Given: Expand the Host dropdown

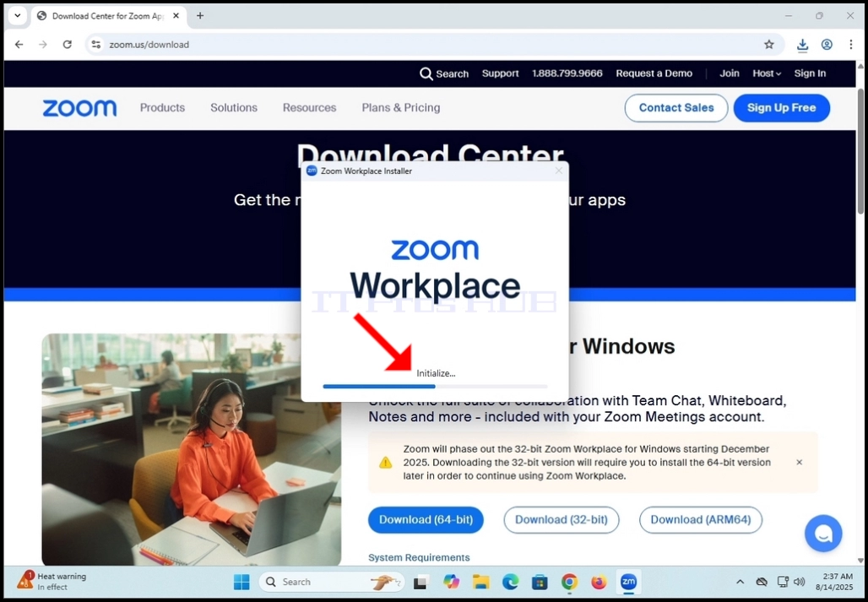Looking at the screenshot, I should [767, 73].
